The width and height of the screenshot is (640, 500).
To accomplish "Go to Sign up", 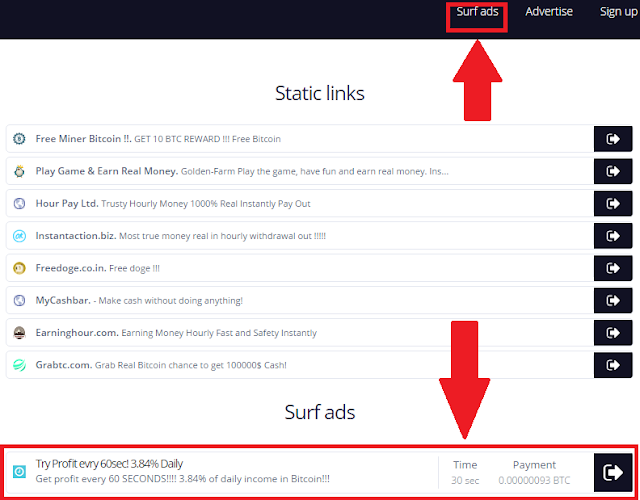I will point(618,12).
